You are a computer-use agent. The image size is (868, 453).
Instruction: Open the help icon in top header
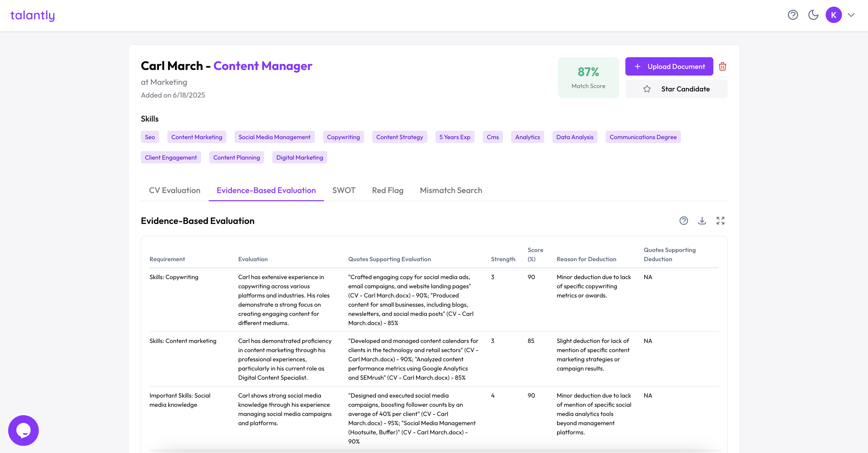(x=792, y=15)
